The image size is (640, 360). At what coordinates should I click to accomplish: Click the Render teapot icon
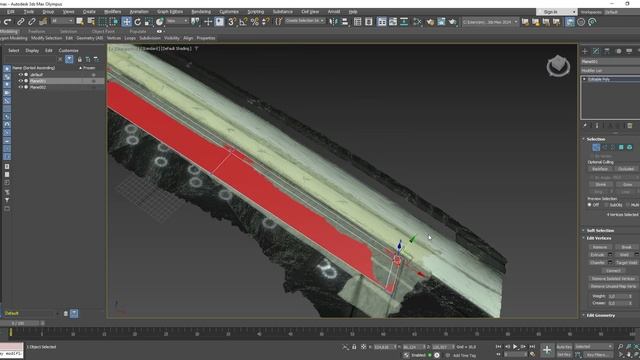(x=453, y=22)
